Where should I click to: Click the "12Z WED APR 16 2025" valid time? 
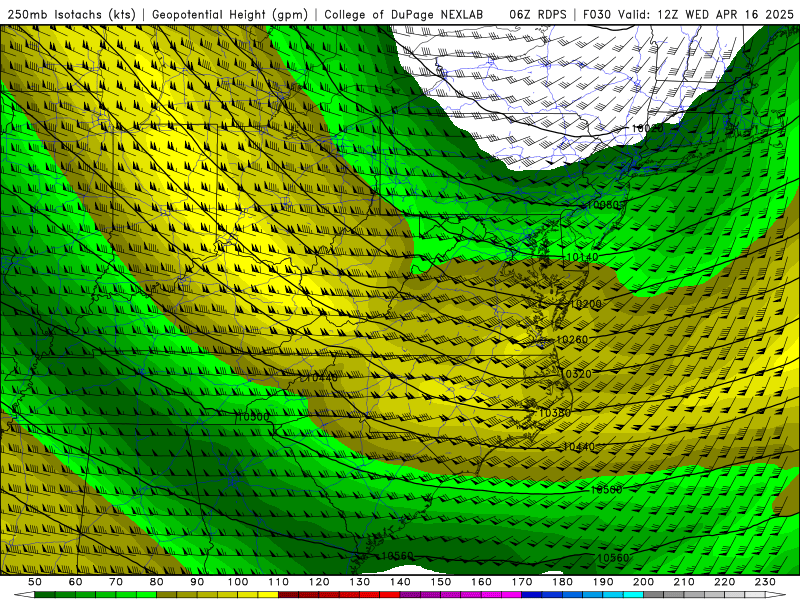725,14
